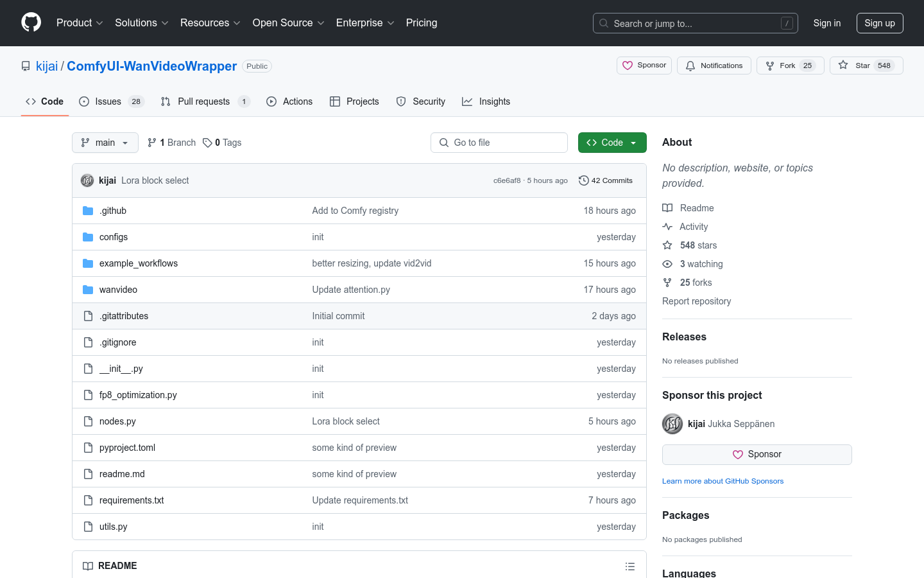Screen dimensions: 924x578
Task: Select the Code tab
Action: [x=45, y=101]
